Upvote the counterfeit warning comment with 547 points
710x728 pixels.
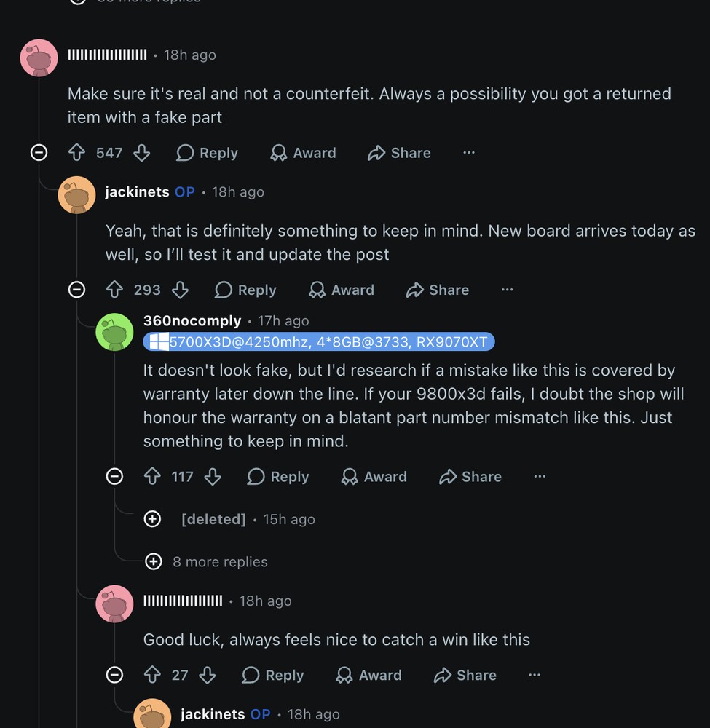(76, 153)
